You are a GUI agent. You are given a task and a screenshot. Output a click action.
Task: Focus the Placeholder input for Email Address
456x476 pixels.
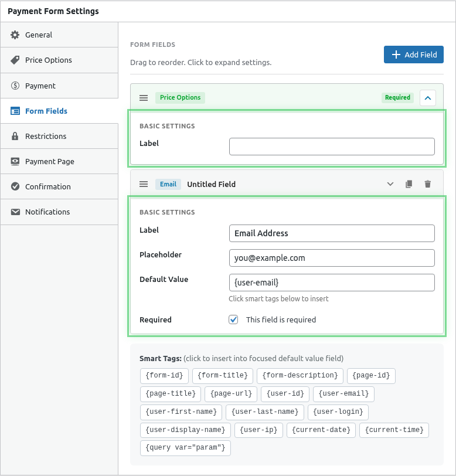point(331,258)
